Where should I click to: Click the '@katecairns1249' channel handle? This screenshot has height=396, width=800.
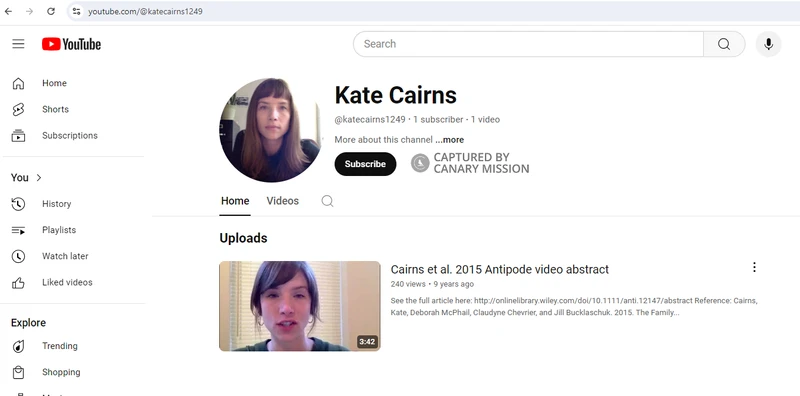(x=370, y=120)
